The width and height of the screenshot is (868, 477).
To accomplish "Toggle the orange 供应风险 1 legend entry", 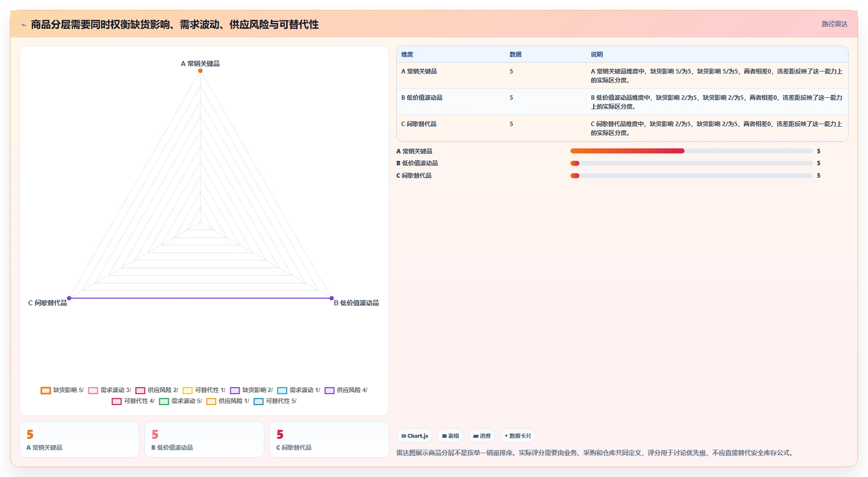I will tap(228, 401).
